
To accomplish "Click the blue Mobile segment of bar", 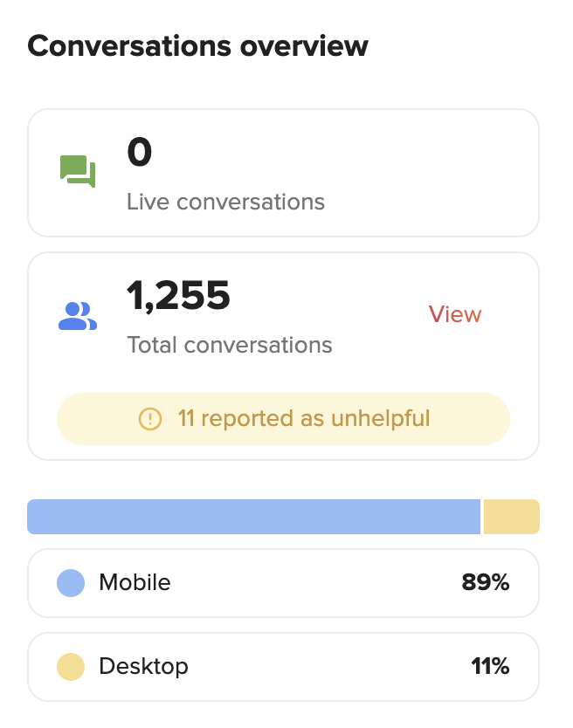I will [x=253, y=517].
